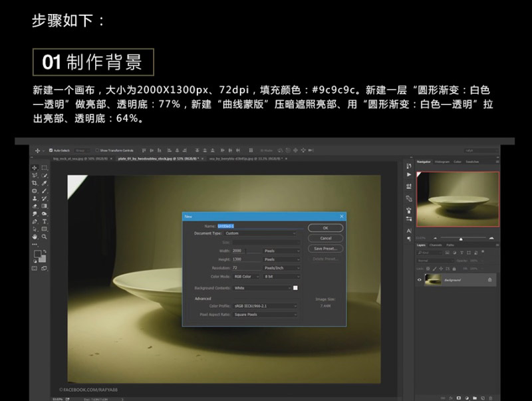532x401 pixels.
Task: Select the Crop tool
Action: (x=35, y=183)
